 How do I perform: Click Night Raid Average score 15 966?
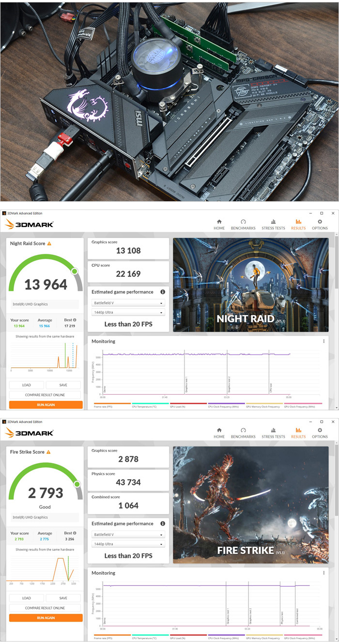(x=45, y=326)
